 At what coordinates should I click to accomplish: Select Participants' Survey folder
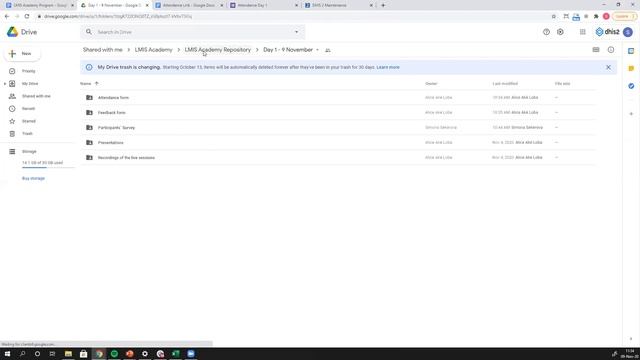pyautogui.click(x=338, y=127)
